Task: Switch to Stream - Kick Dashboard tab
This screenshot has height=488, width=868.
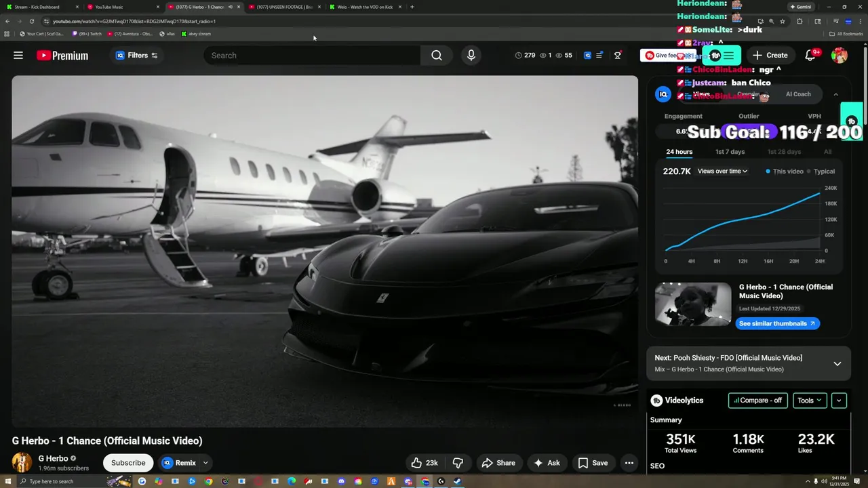Action: click(40, 7)
